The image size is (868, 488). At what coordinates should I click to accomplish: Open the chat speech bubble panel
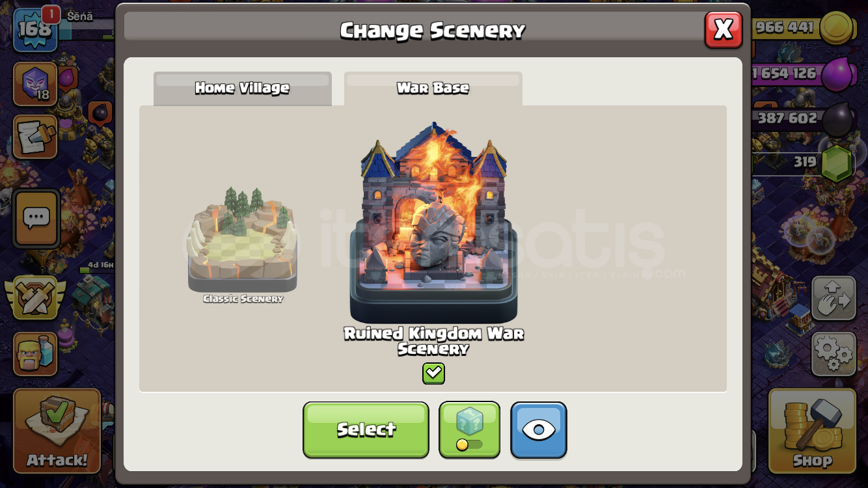[x=36, y=219]
